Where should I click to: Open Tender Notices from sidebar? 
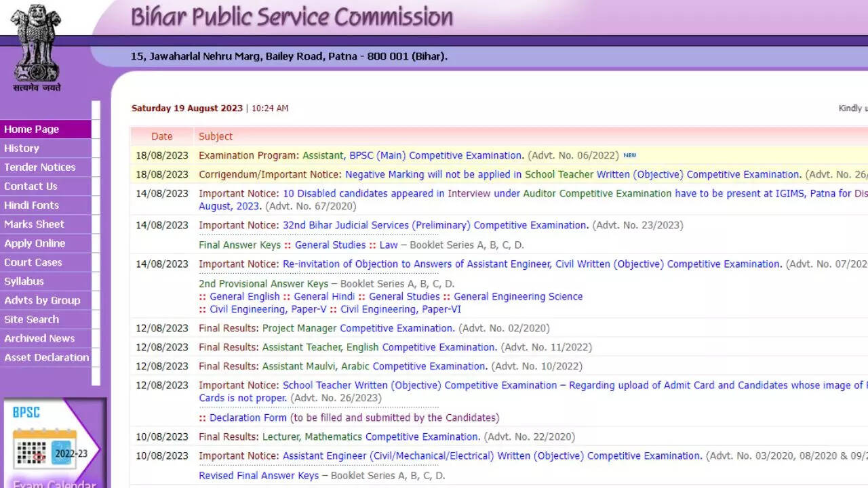coord(40,167)
